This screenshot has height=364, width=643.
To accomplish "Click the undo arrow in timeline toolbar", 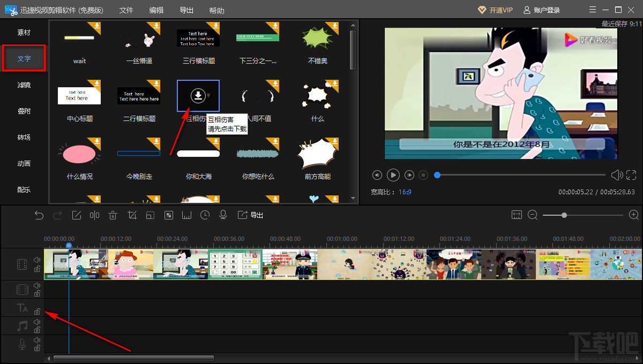I will [39, 215].
